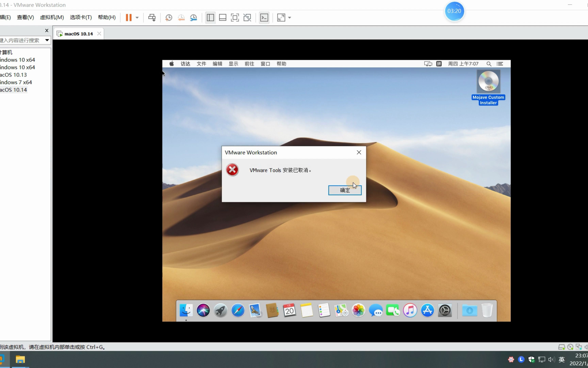This screenshot has width=588, height=368.
Task: Revert to snapshot using toolbar icon
Action: coord(181,18)
